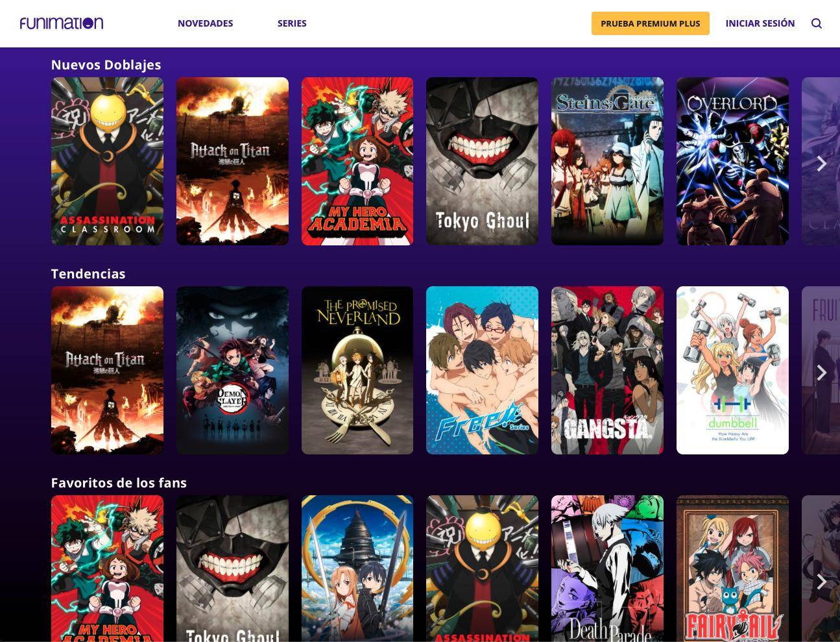
Task: Open the search magnifier icon
Action: click(817, 23)
